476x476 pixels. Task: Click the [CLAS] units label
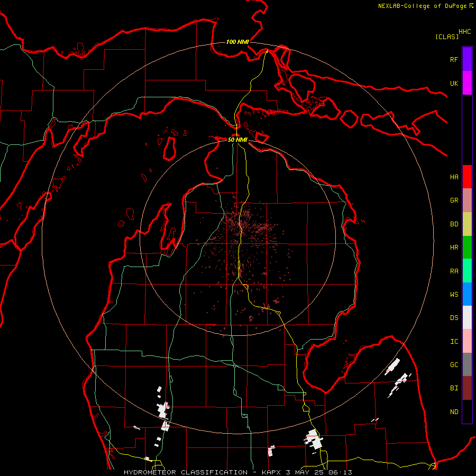pyautogui.click(x=447, y=37)
